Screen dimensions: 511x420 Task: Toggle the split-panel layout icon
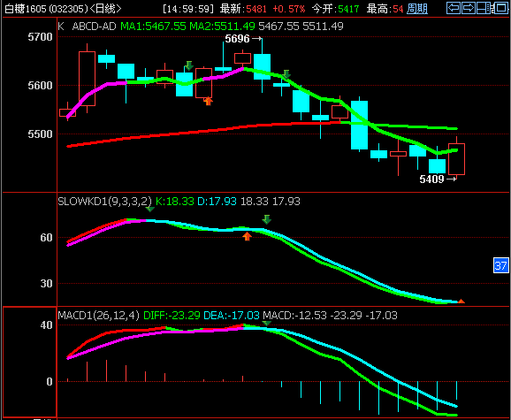click(484, 8)
